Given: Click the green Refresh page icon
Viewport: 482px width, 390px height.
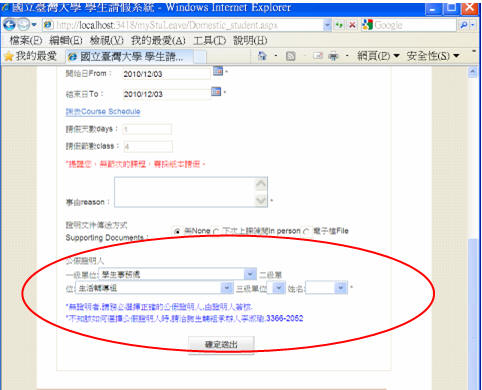Looking at the screenshot, I should pyautogui.click(x=339, y=25).
